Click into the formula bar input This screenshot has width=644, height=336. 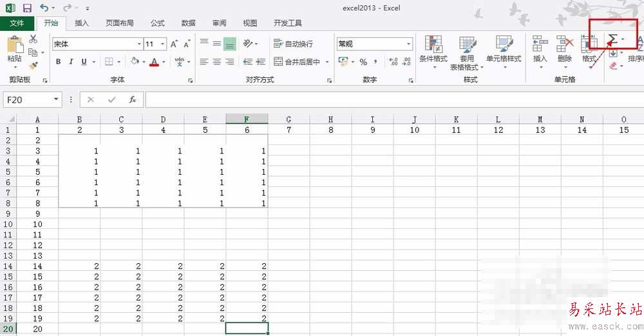tap(394, 99)
